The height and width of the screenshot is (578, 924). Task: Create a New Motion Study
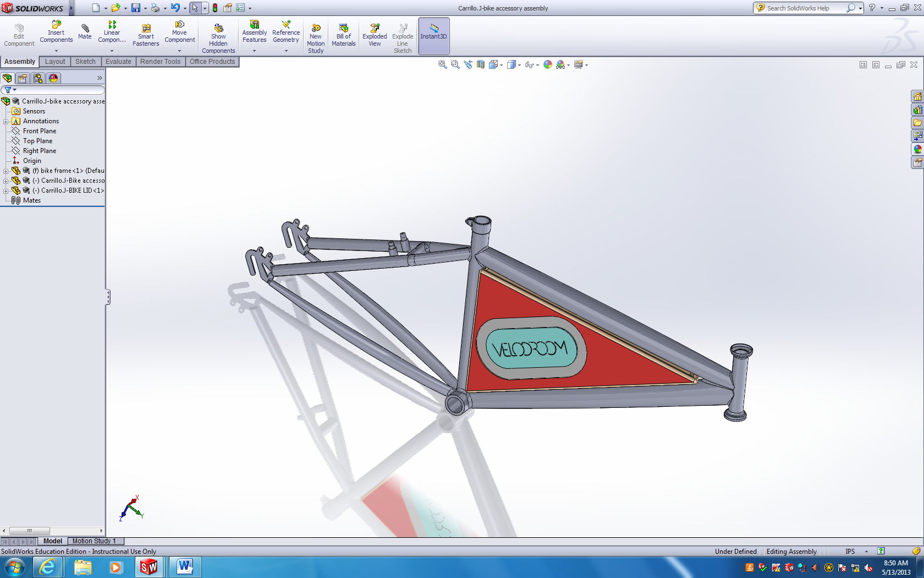pos(316,39)
